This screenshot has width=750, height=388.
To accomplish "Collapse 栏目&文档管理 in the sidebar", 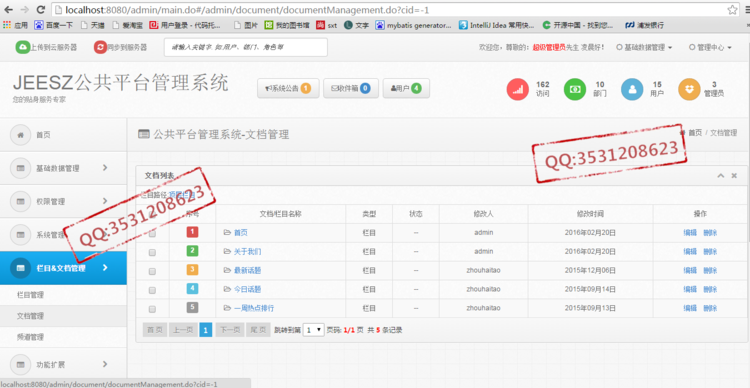I will pos(63,268).
